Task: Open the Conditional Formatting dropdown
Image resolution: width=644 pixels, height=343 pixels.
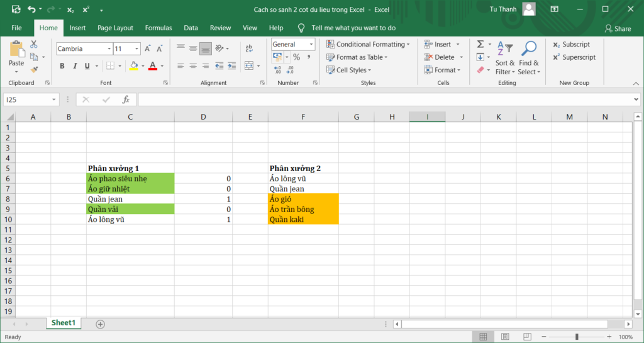Action: pos(368,44)
